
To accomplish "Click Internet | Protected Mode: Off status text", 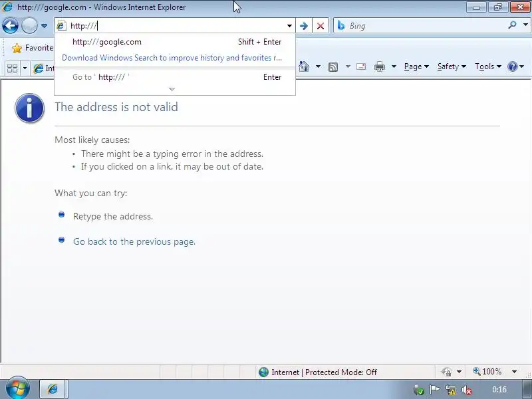I will [x=324, y=372].
